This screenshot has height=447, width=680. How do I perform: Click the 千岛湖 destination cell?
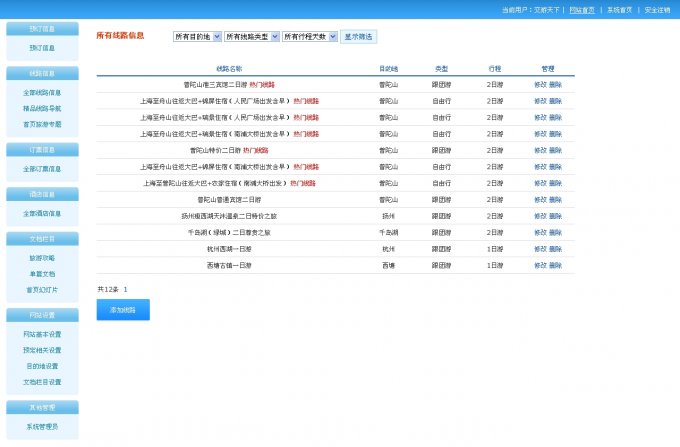point(388,232)
